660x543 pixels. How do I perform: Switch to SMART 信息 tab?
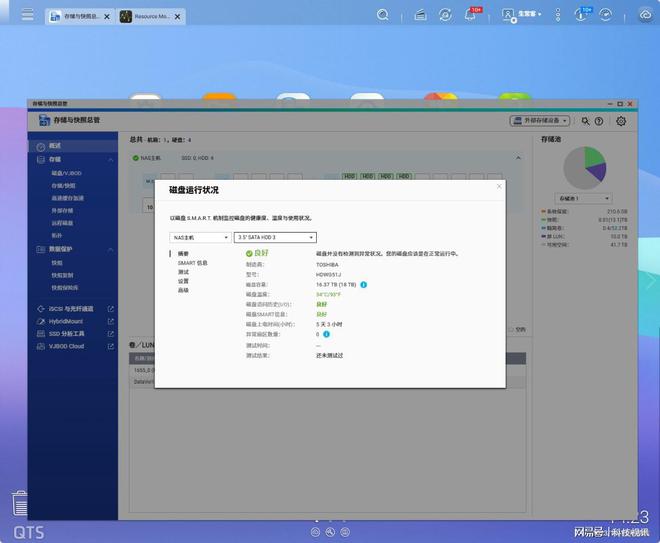tap(192, 263)
